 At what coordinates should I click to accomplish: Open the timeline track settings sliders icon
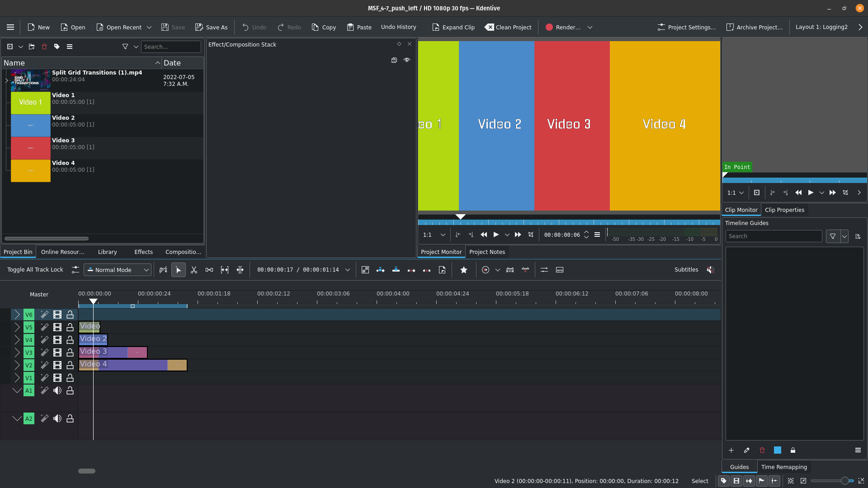544,270
